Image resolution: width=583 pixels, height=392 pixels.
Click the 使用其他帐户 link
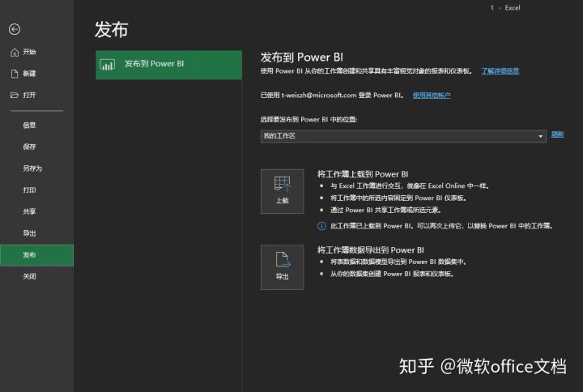[432, 96]
